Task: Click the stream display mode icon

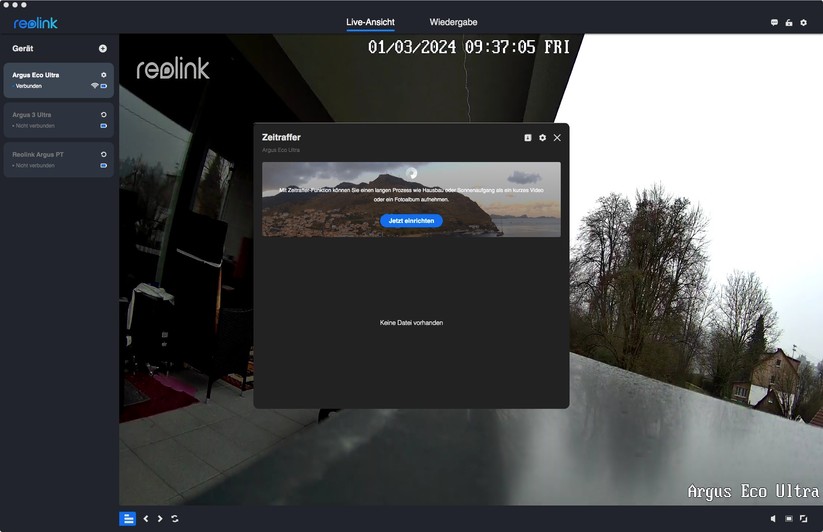Action: (788, 518)
